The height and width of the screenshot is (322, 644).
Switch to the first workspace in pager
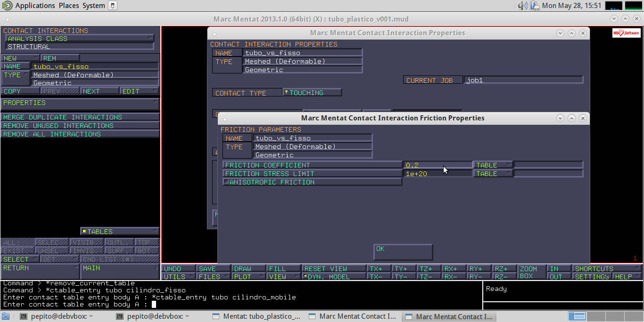pos(578,316)
